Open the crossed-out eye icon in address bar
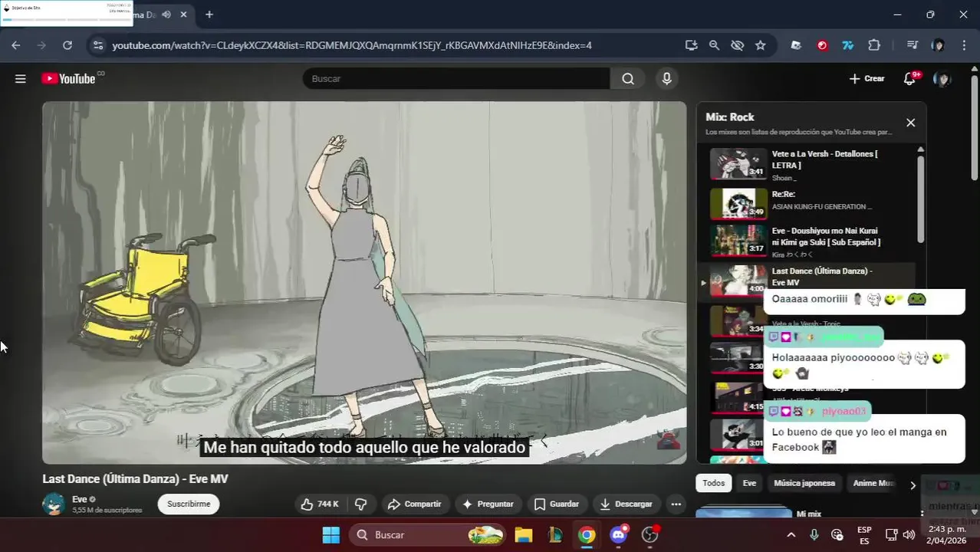Image resolution: width=980 pixels, height=552 pixels. coord(737,45)
